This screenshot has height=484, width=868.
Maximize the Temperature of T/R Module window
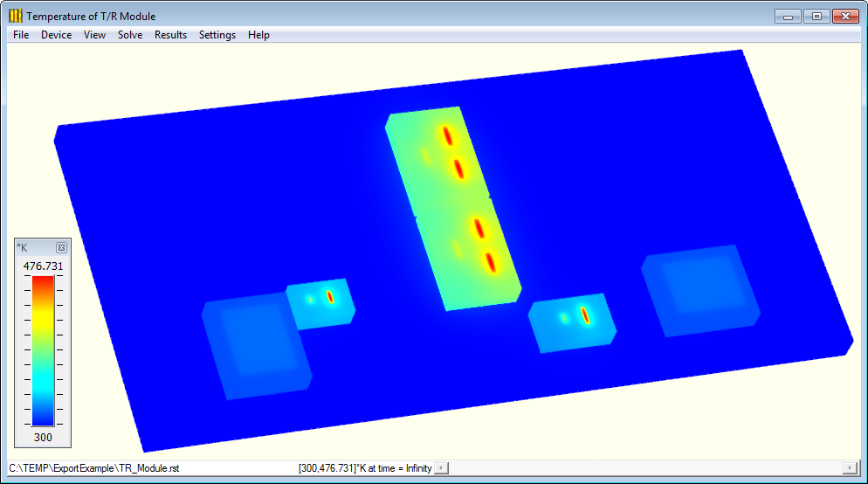(x=816, y=17)
